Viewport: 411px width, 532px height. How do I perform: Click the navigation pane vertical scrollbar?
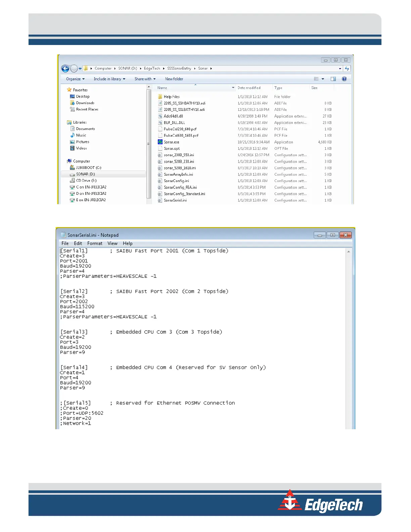[x=149, y=144]
